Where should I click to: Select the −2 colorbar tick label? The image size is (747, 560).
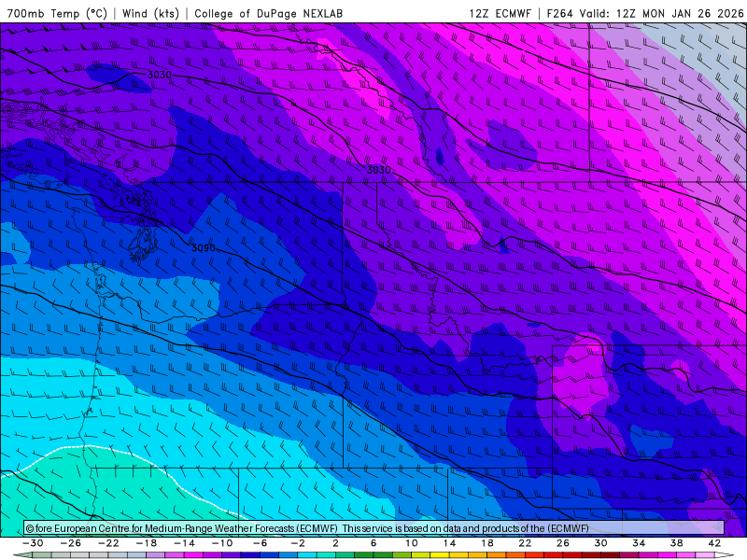[298, 543]
